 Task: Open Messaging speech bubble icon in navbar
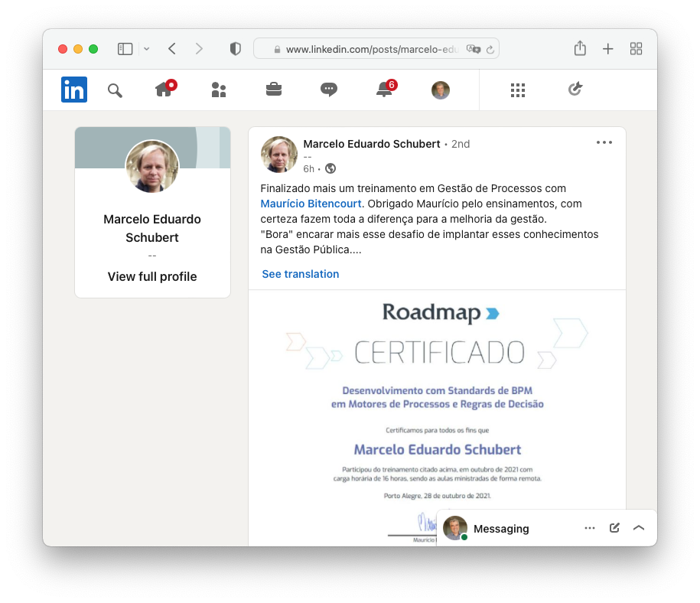[x=329, y=90]
